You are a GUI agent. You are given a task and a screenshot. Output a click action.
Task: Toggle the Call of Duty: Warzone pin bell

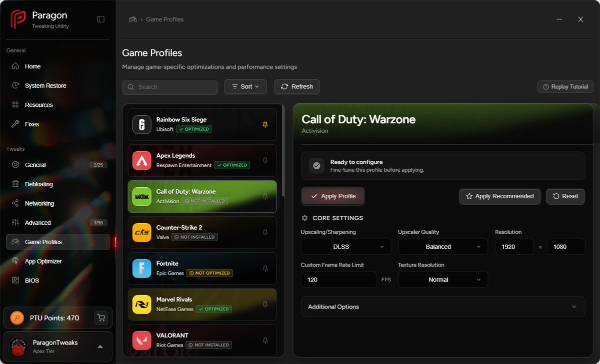265,196
